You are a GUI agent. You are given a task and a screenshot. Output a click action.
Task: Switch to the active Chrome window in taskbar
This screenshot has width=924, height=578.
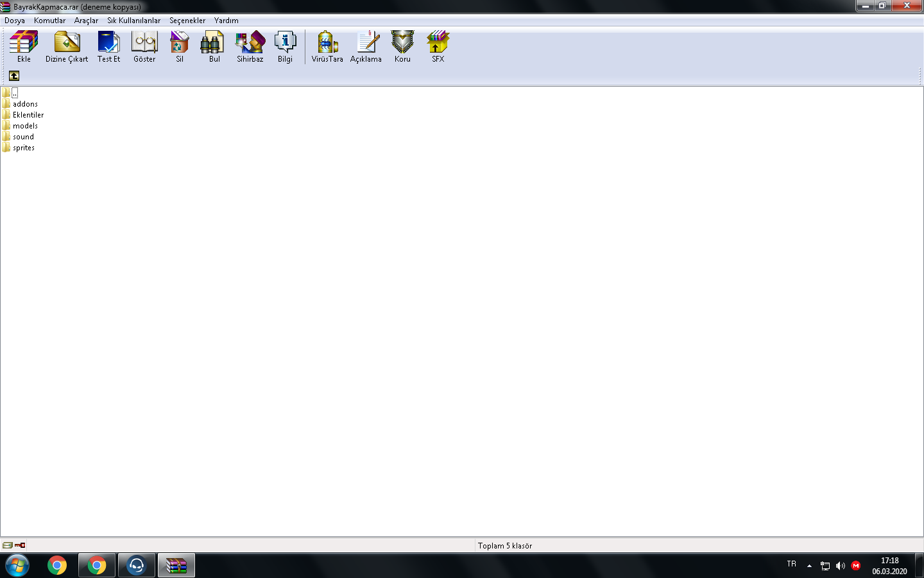pos(97,566)
